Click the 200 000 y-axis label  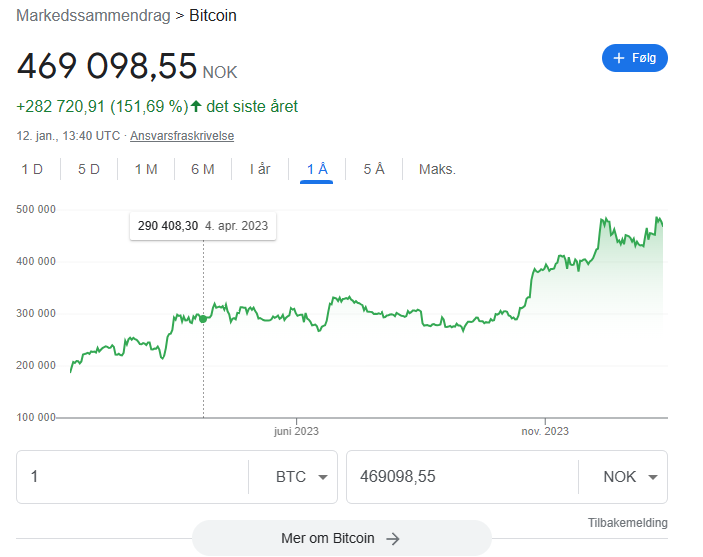pyautogui.click(x=36, y=366)
